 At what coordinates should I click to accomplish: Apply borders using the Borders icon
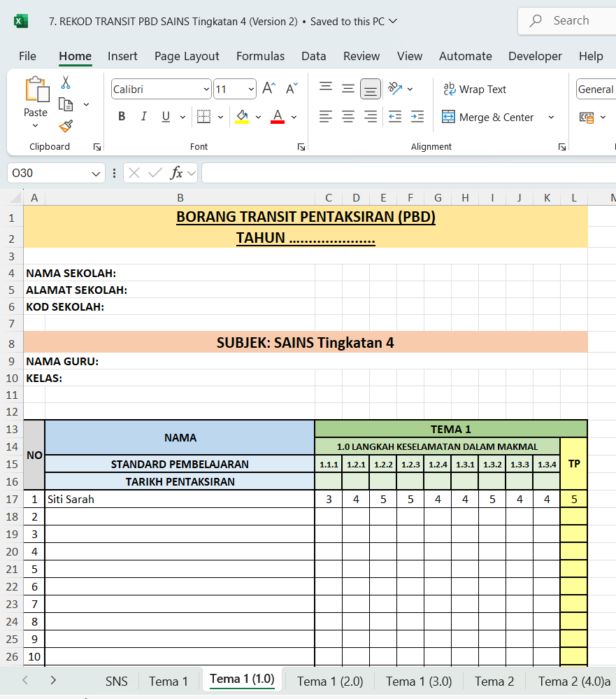(203, 116)
